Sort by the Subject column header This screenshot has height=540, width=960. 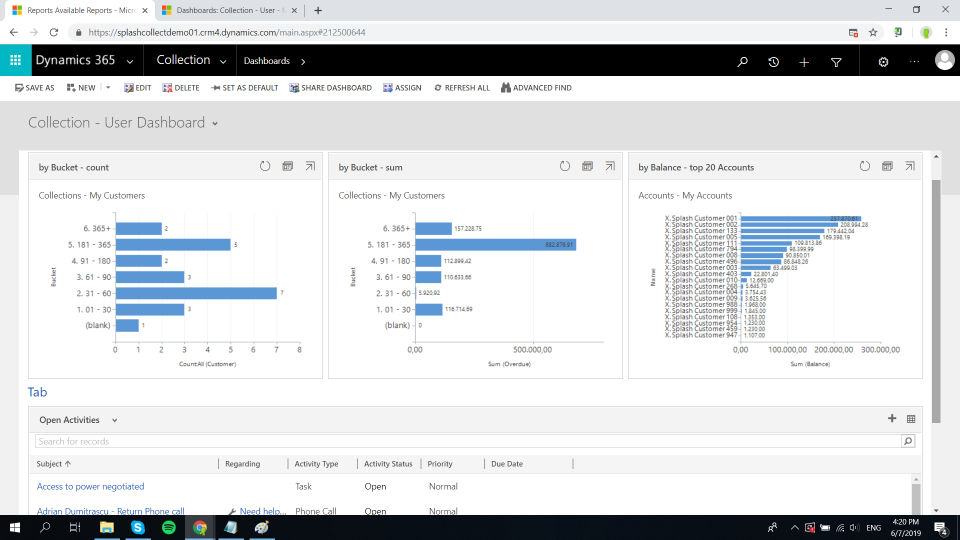pos(54,464)
